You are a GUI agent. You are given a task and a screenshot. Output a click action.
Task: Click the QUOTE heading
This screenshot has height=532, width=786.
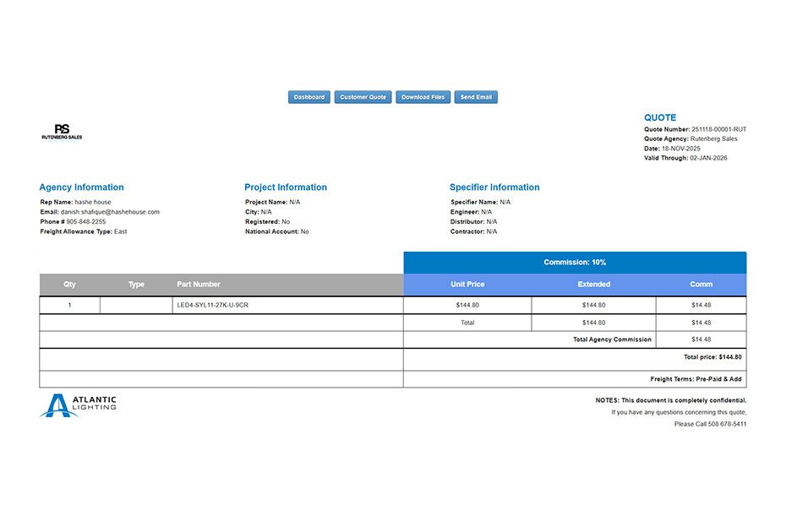tap(660, 118)
